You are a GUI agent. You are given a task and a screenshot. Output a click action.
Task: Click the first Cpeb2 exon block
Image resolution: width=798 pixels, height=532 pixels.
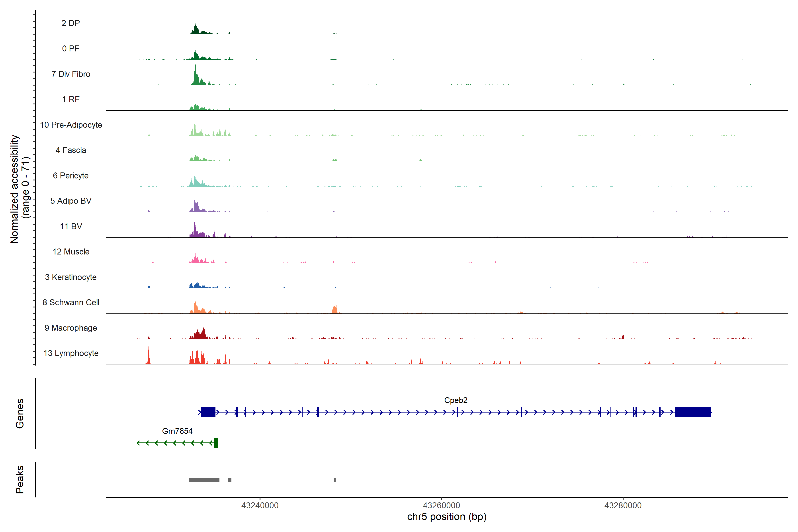(x=208, y=412)
